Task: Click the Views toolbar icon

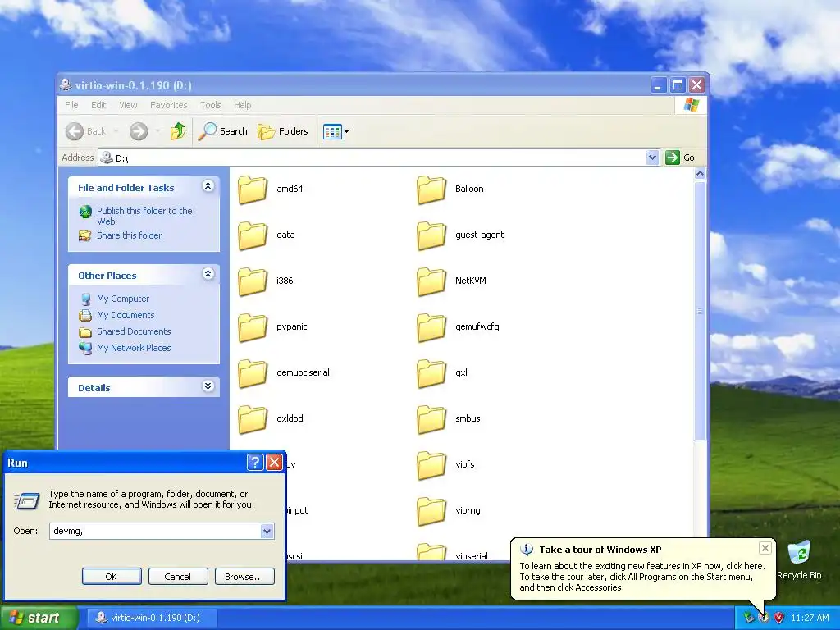Action: 332,131
